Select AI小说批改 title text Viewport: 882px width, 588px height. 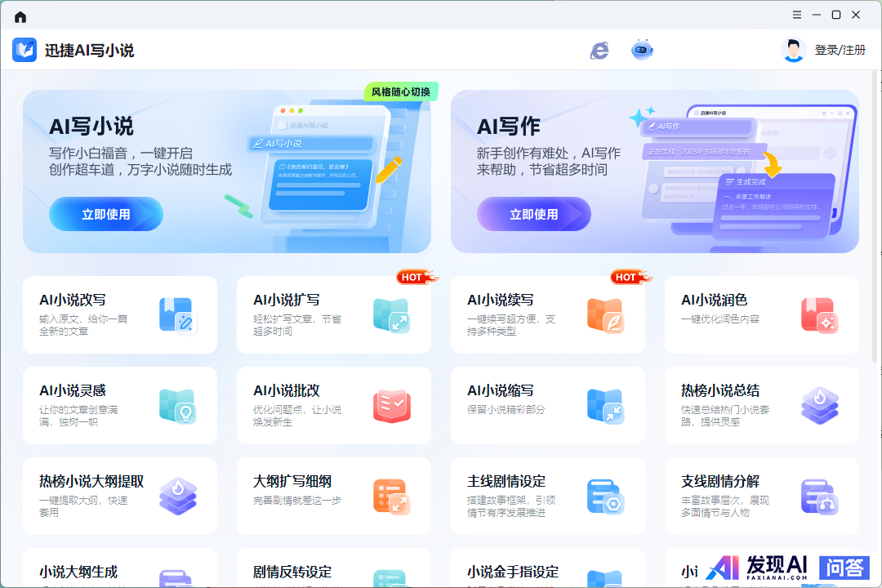tap(287, 391)
